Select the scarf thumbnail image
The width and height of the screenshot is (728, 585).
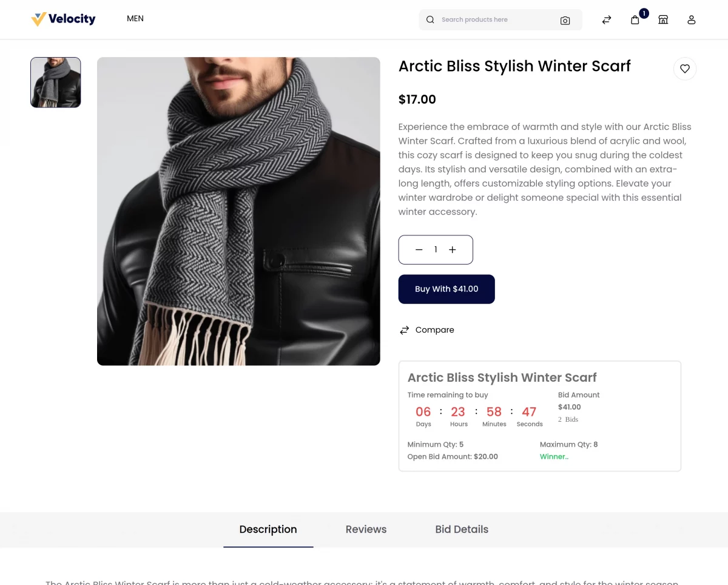click(55, 82)
